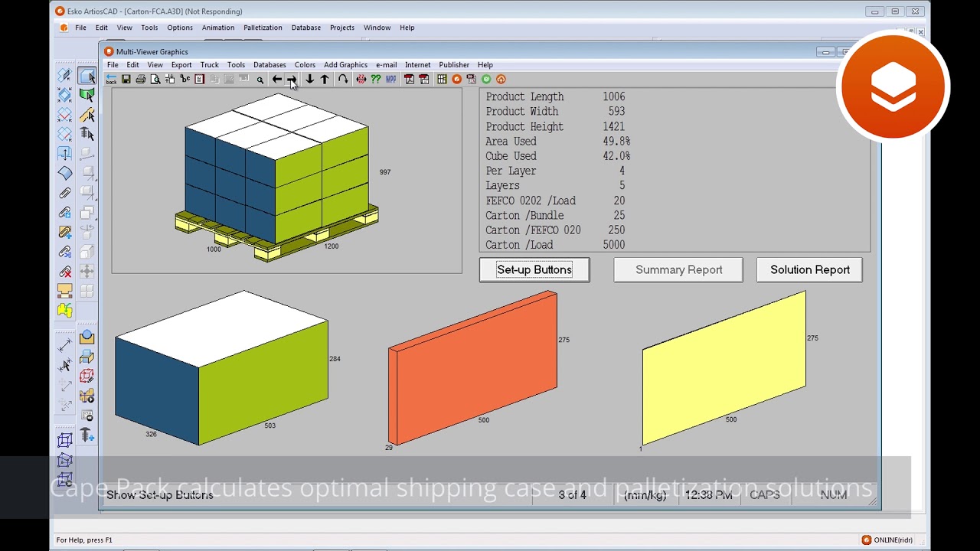This screenshot has width=980, height=551.
Task: Click the blue up-down arrow fold icon
Action: click(64, 154)
